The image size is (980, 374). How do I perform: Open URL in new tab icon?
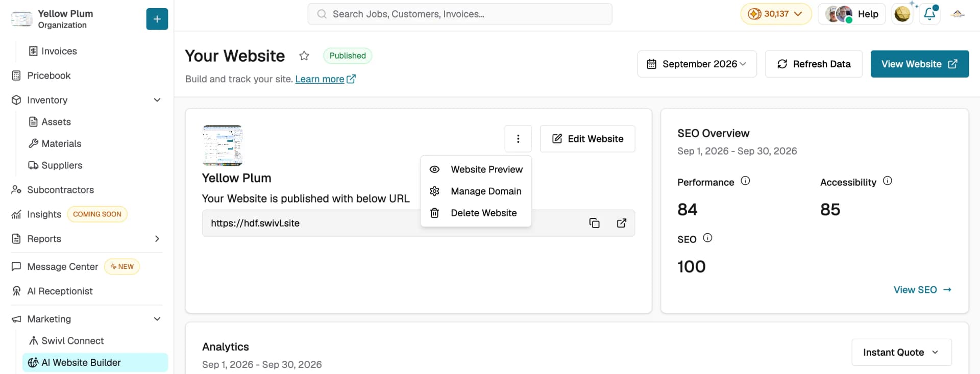click(621, 223)
